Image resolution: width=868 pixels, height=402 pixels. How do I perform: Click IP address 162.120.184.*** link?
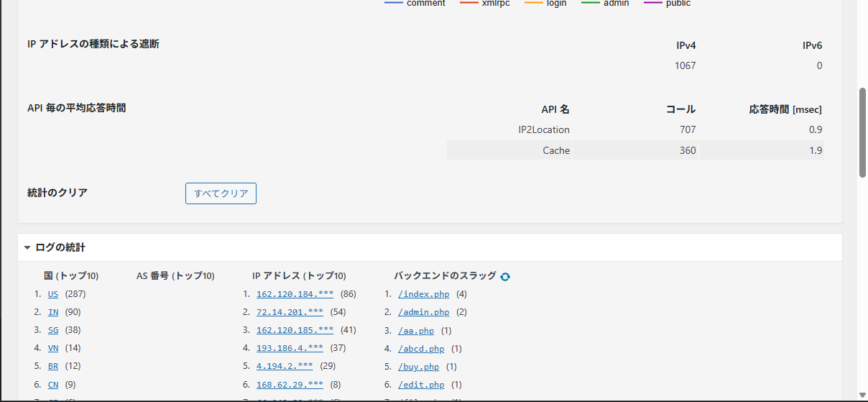tap(295, 294)
